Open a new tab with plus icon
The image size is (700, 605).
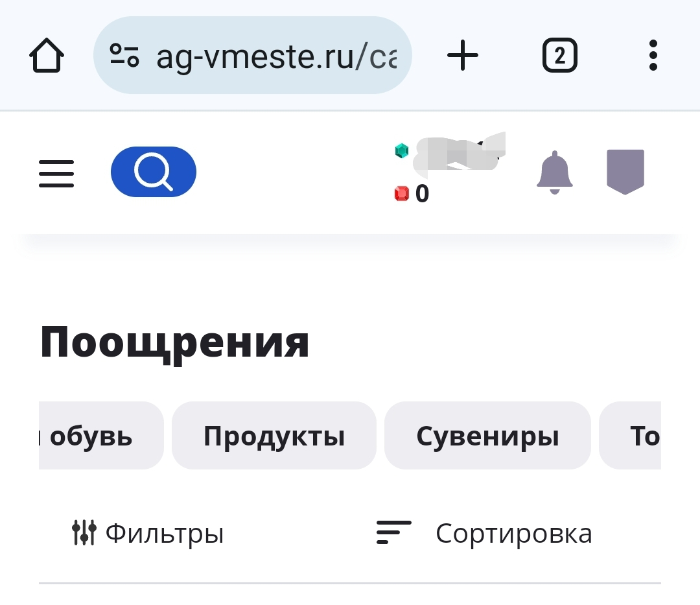point(463,55)
